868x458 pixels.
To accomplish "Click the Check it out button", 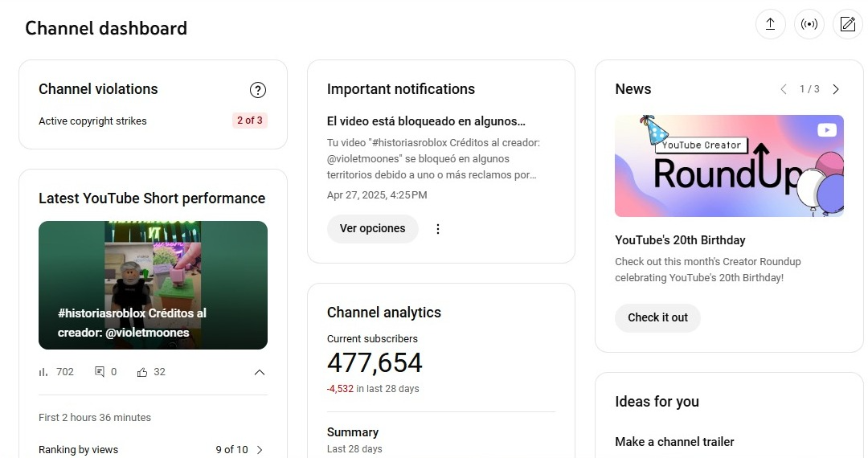I will coord(657,317).
